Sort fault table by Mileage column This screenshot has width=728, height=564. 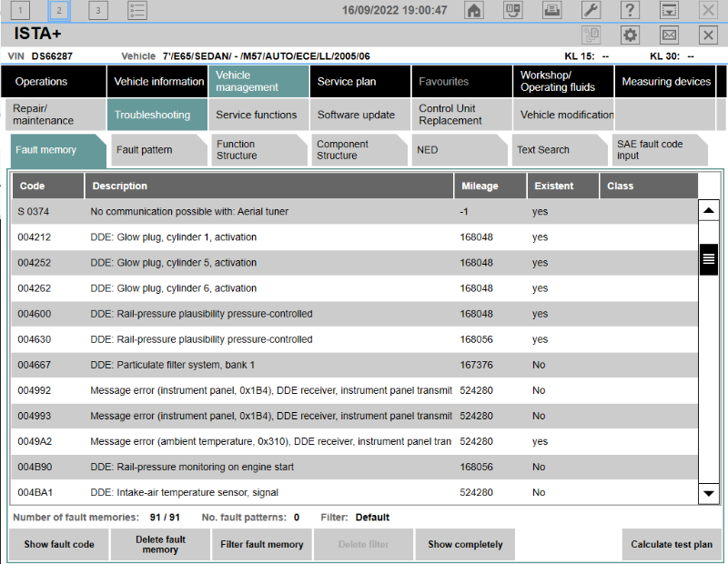tap(490, 186)
